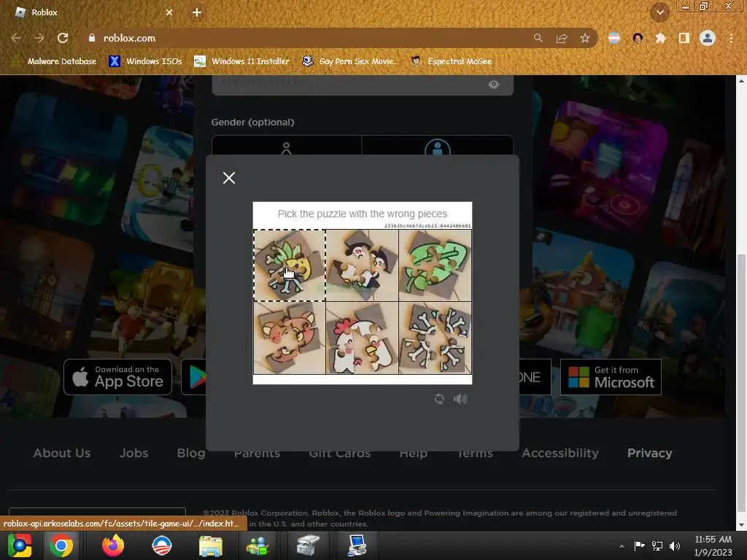Screen dimensions: 747x560
Task: Open the Extensions puzzle icon
Action: pos(660,38)
